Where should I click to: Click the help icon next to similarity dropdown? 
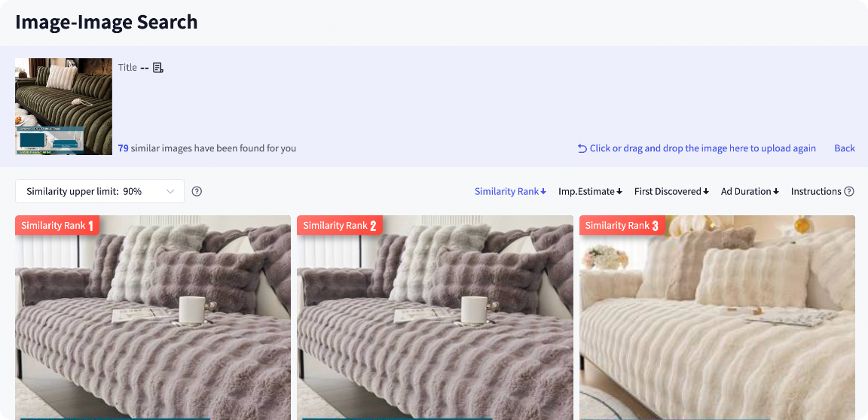[197, 191]
